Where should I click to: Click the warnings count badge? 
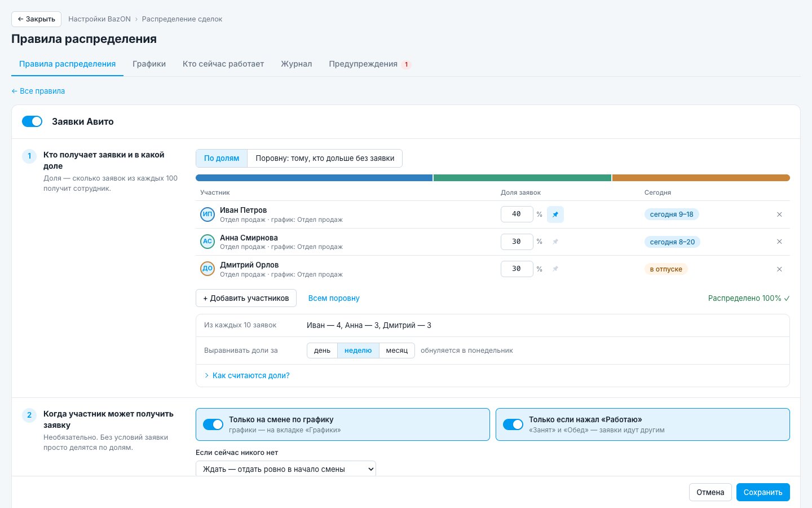coord(406,64)
